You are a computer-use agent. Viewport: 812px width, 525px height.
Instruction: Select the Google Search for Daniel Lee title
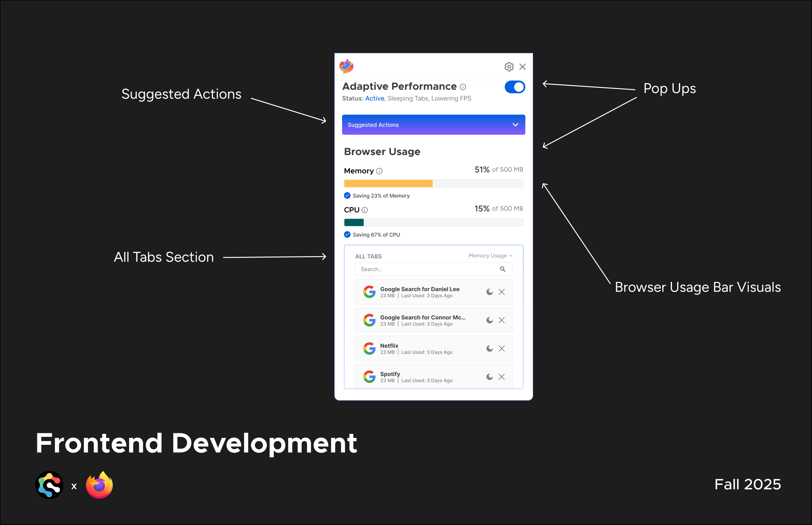[x=420, y=289]
